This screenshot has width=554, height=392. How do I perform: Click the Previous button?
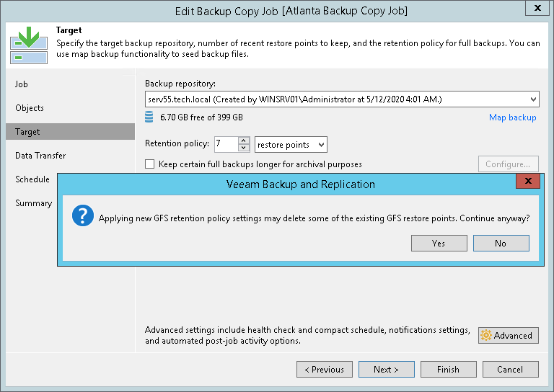(x=325, y=370)
